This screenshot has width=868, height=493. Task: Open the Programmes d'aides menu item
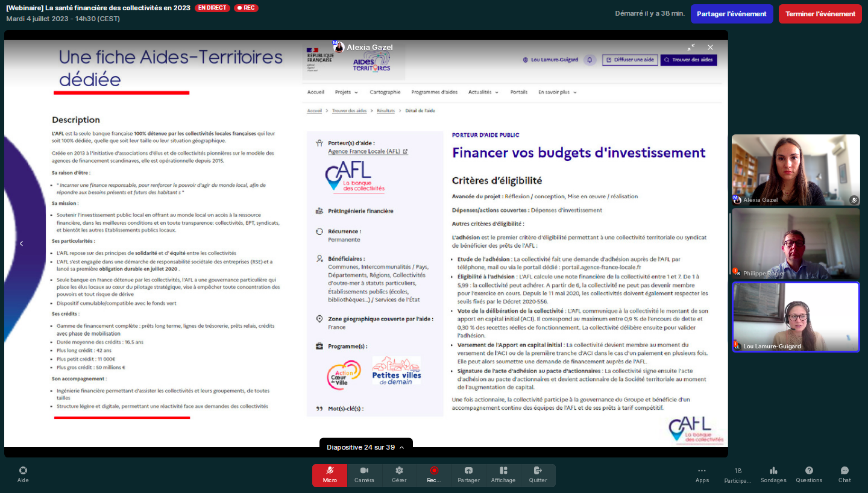[435, 92]
